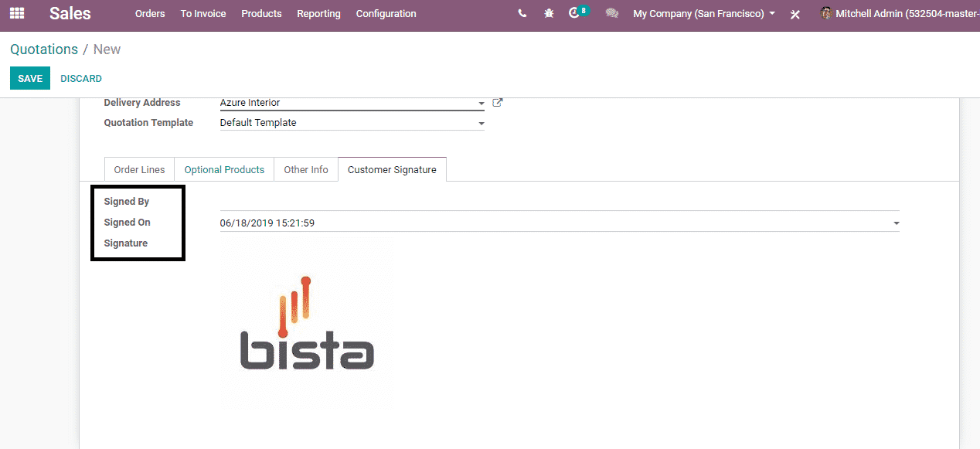Save the new quotation
This screenshot has height=449, width=980.
30,78
